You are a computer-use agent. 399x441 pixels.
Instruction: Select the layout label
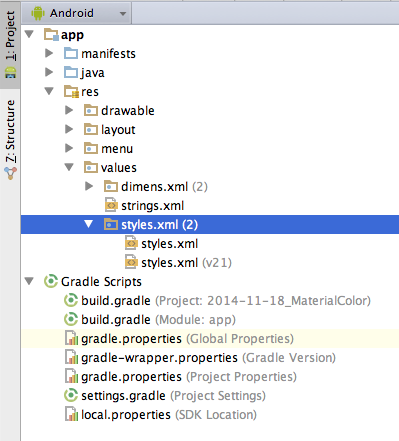click(118, 130)
